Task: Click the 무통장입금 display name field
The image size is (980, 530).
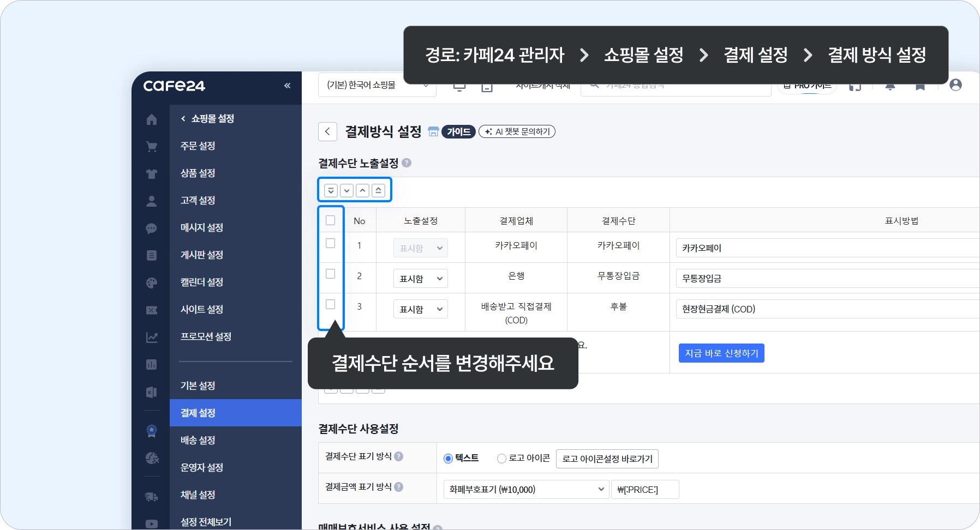Action: [828, 279]
